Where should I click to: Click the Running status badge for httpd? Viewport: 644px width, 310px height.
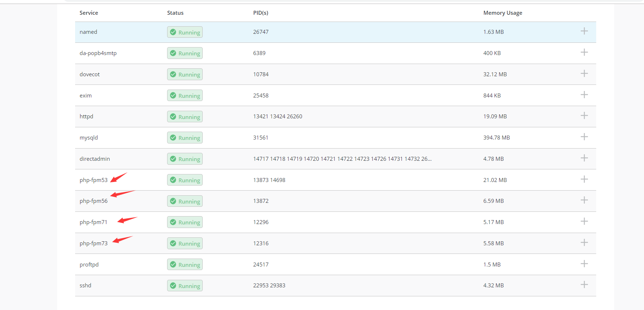pos(185,117)
